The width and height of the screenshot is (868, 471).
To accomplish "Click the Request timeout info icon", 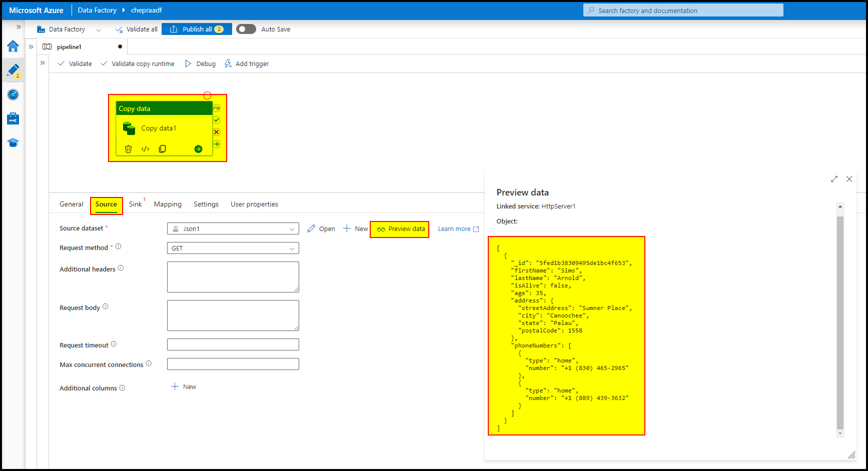I will coord(114,344).
